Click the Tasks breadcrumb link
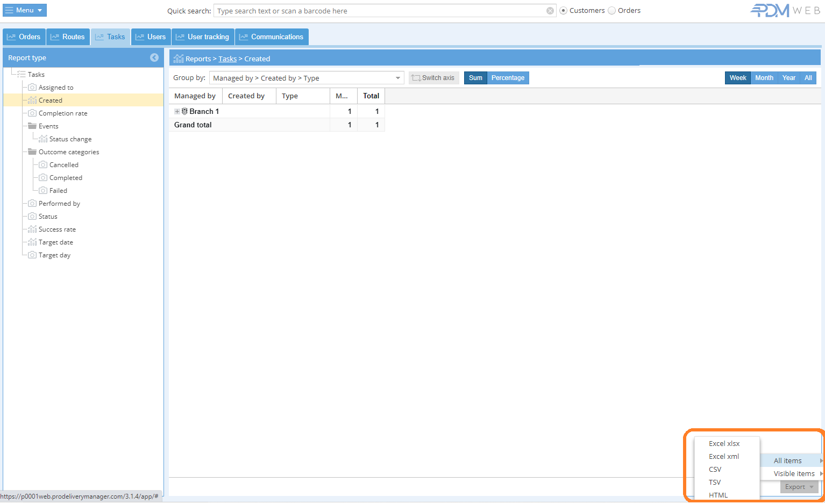 [227, 59]
